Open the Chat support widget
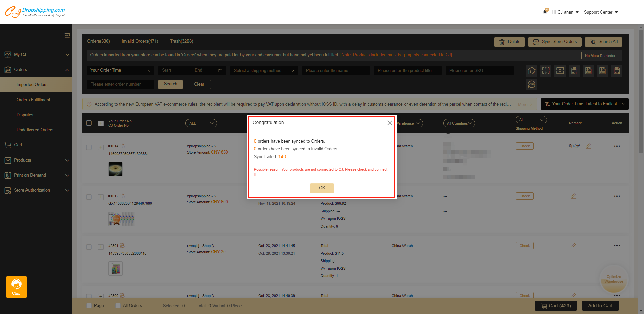The width and height of the screenshot is (644, 314). coord(16,287)
